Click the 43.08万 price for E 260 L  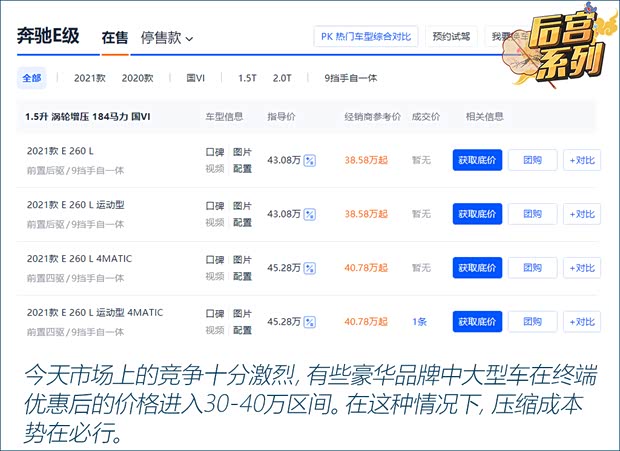284,160
